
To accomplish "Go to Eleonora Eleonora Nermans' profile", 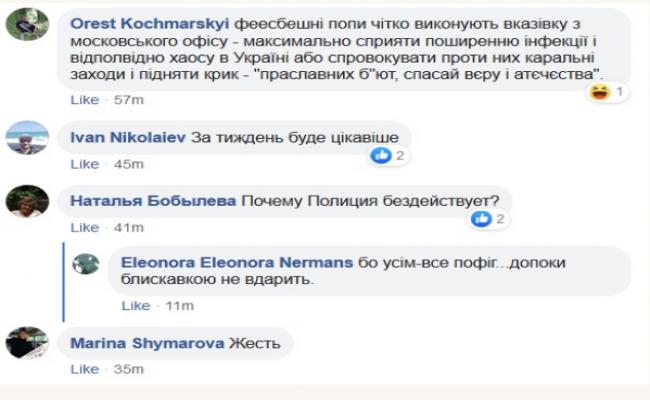I will [236, 262].
